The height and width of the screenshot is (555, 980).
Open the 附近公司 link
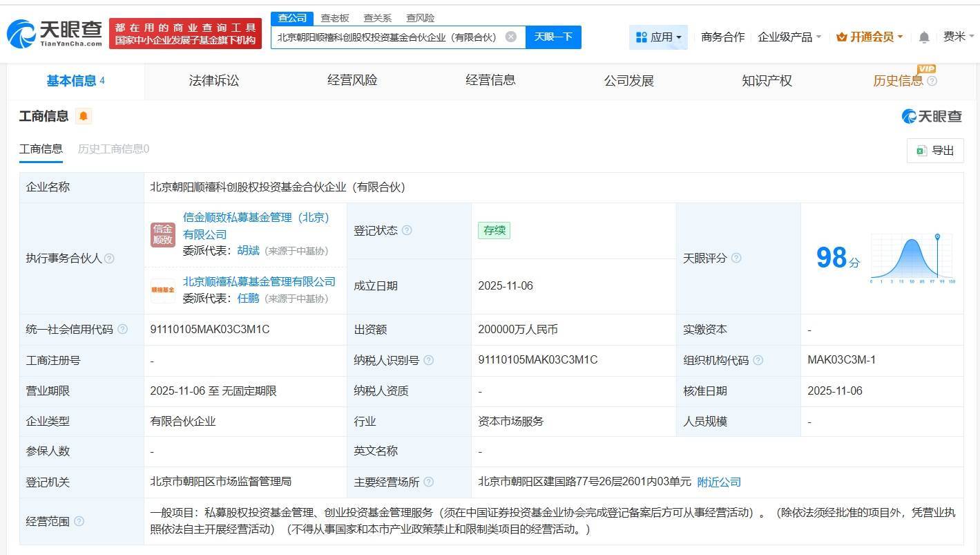(718, 482)
